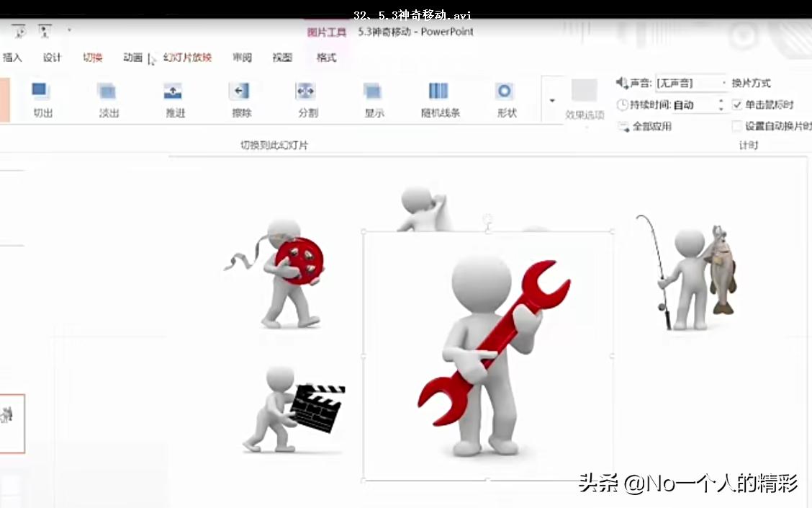This screenshot has height=508, width=812.
Task: Adjust the 持续时间 duration value spinner
Action: point(721,104)
